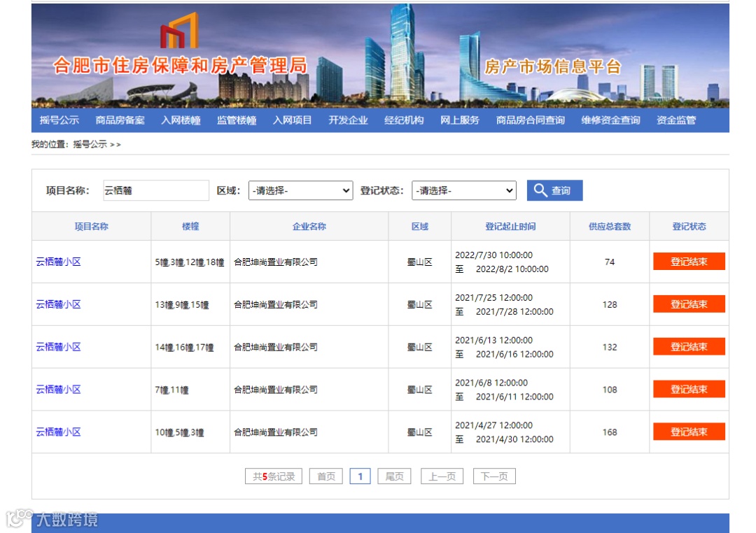Click 登记结束 button for 2021/7/25 row
This screenshot has width=756, height=533.
tap(689, 304)
